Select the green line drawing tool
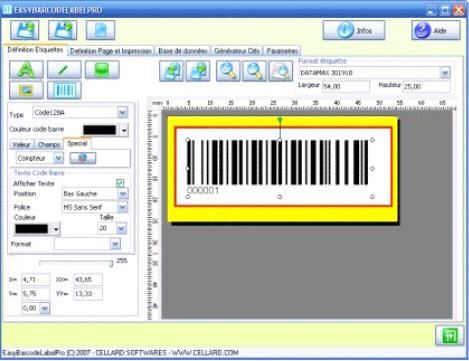Image resolution: width=469 pixels, height=361 pixels. coord(64,70)
